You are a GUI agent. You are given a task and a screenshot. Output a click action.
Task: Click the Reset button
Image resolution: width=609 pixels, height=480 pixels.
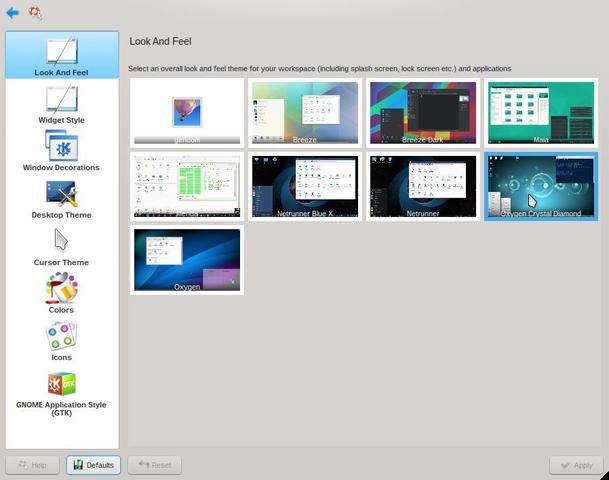click(155, 465)
